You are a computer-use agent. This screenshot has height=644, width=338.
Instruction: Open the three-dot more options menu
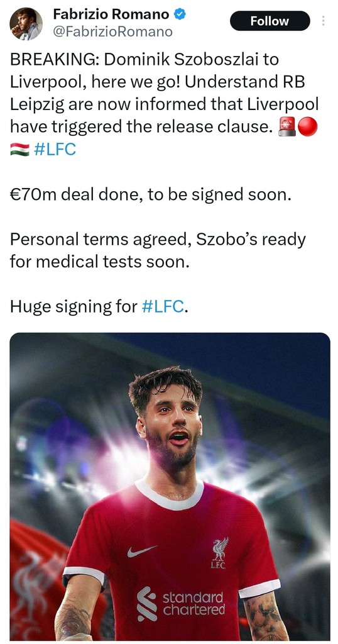pyautogui.click(x=324, y=21)
